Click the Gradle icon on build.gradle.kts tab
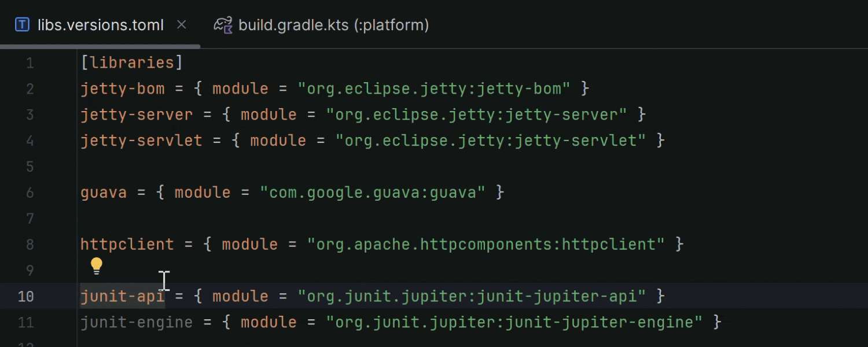868x347 pixels. point(223,25)
